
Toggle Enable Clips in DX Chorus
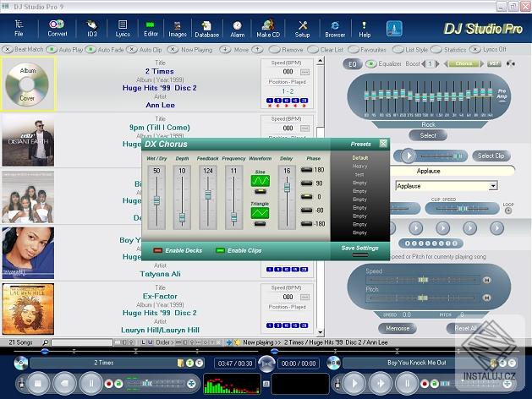click(221, 250)
